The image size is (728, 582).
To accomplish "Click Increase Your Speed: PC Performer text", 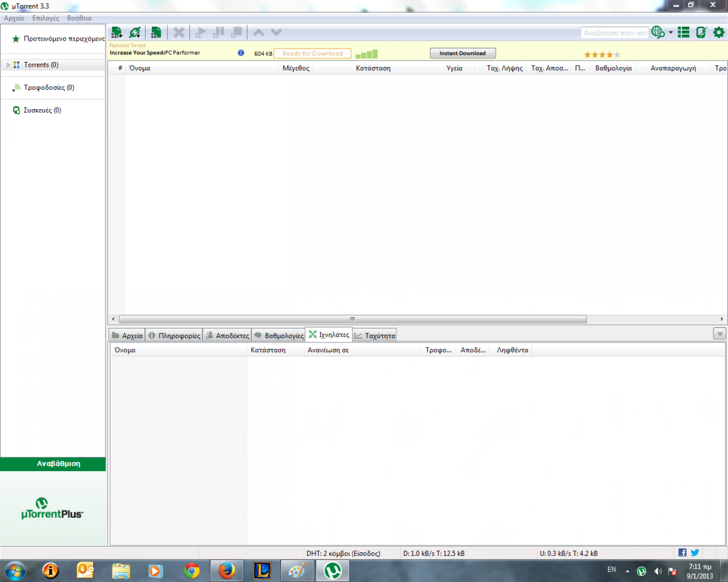I will 155,53.
